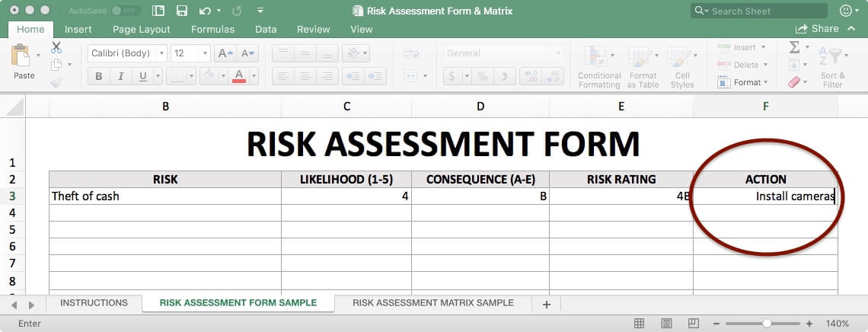The width and height of the screenshot is (868, 332).
Task: Click the Comma style icon
Action: point(505,76)
